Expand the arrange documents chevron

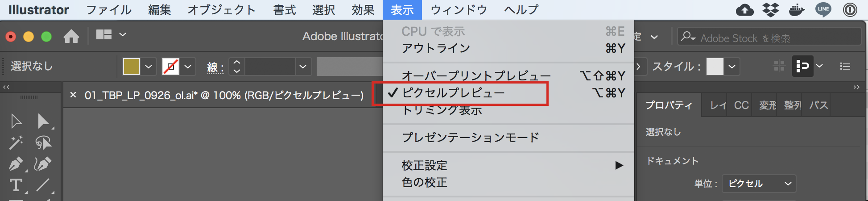pyautogui.click(x=123, y=35)
